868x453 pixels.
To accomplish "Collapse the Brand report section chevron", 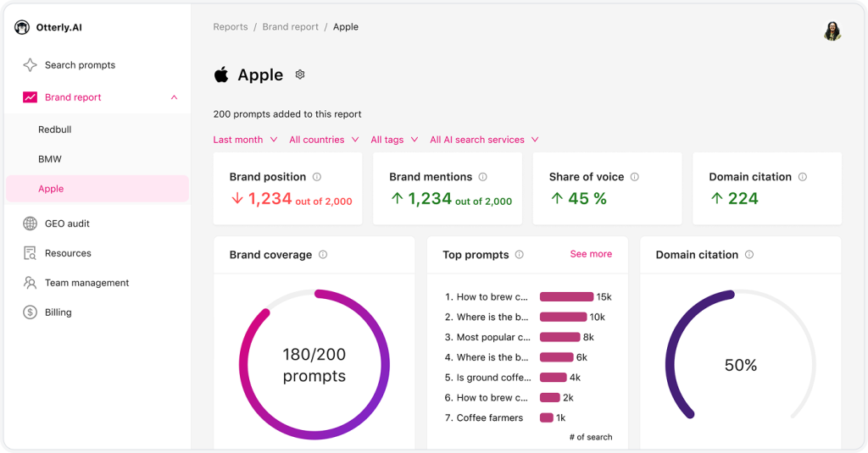I will click(x=175, y=97).
